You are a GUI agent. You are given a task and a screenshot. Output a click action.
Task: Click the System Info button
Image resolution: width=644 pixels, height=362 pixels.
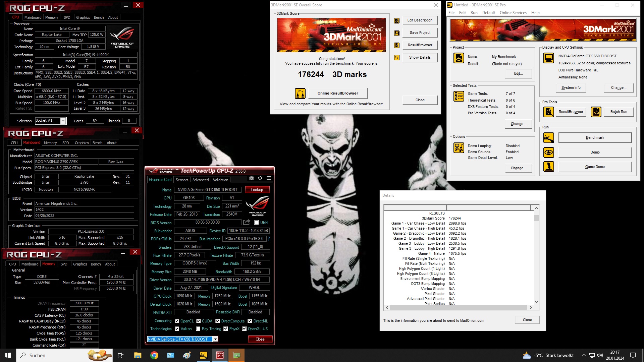571,87
